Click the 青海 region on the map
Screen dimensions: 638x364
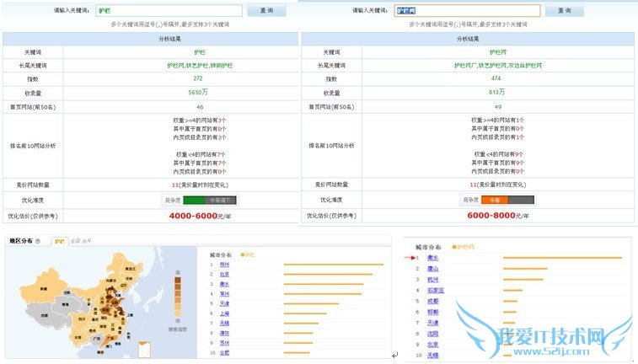67,303
